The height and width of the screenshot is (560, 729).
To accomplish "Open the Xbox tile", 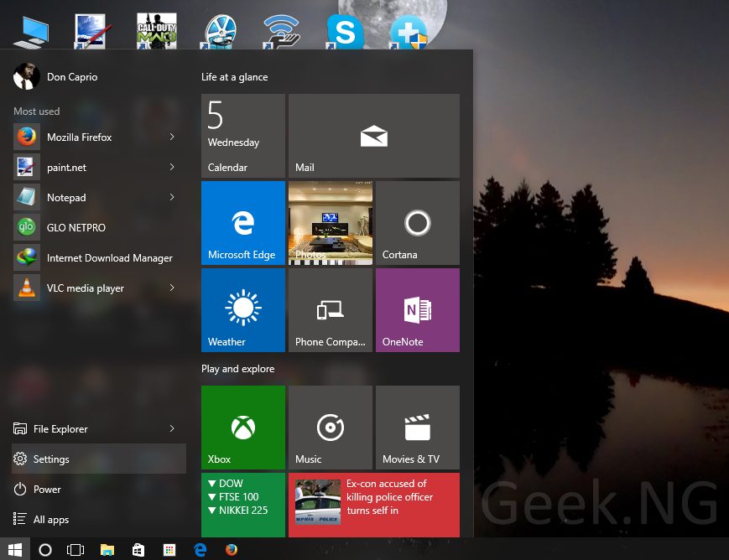I will point(243,428).
